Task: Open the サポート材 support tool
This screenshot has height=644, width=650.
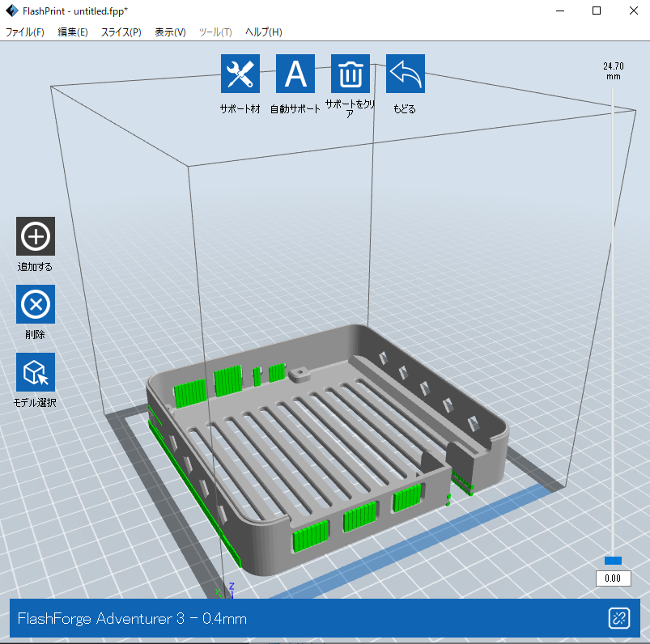Action: 240,74
